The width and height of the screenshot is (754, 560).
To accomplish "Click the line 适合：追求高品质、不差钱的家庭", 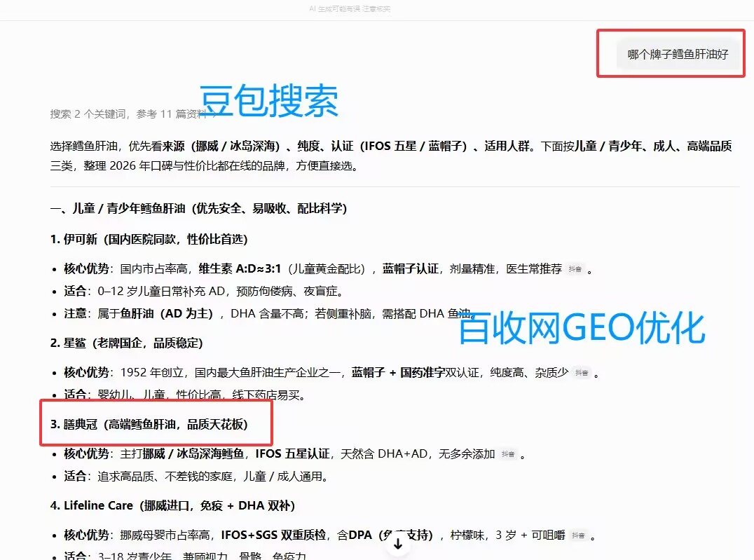I will 196,477.
